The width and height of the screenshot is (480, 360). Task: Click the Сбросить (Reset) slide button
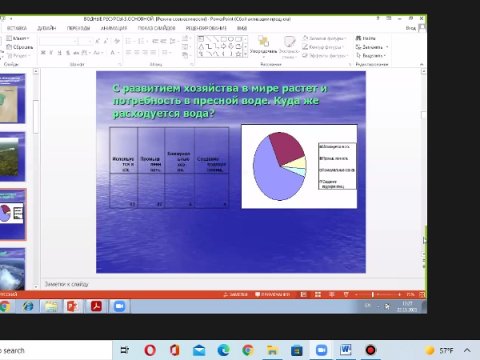point(20,47)
